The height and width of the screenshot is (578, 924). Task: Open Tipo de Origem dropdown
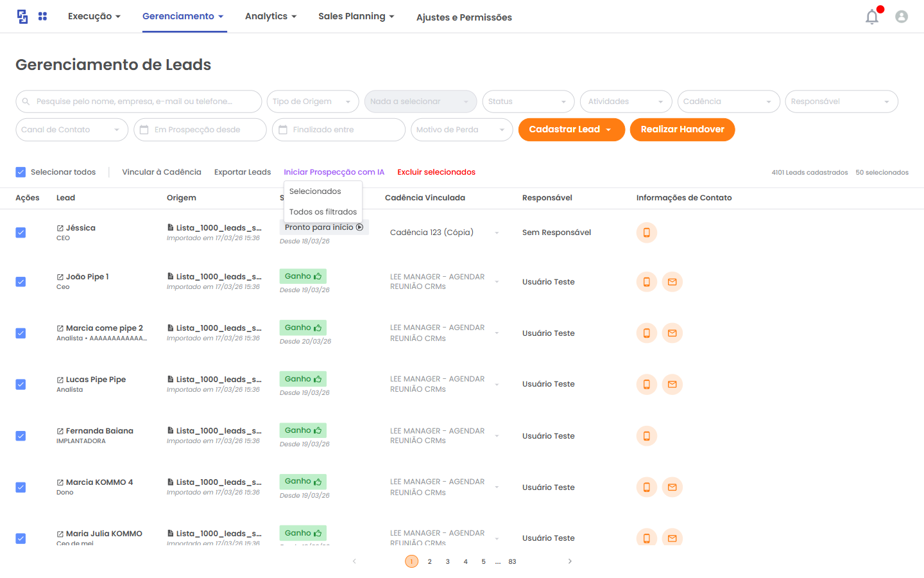coord(313,101)
